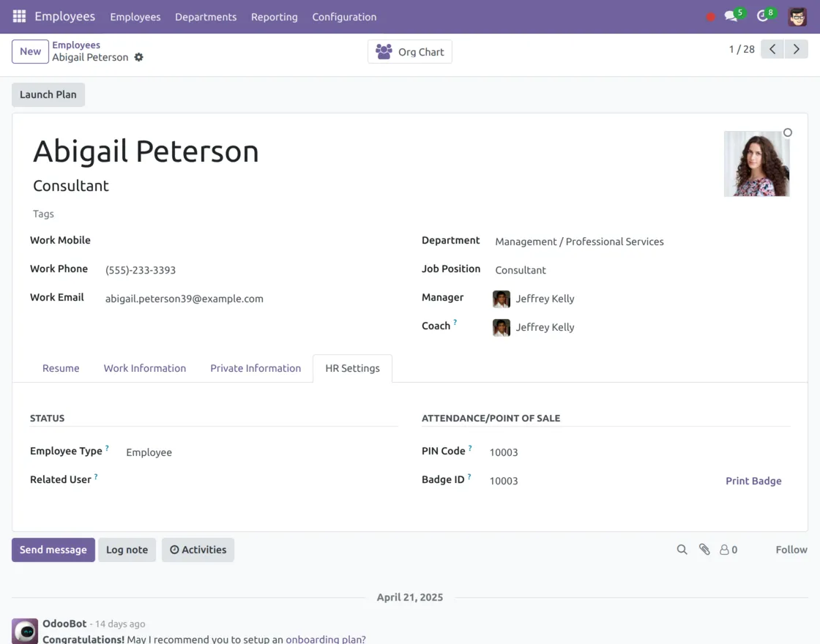Open the Related User field
820x644 pixels.
point(261,480)
